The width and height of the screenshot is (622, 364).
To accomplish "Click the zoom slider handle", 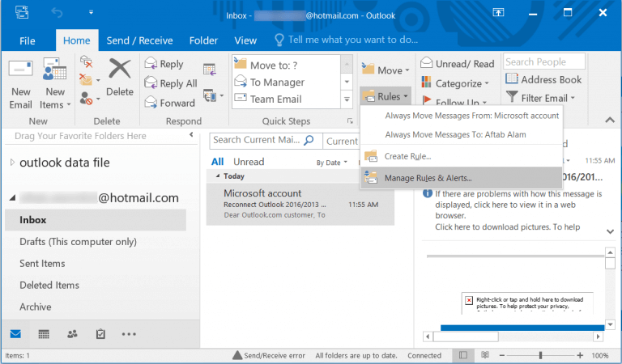I will tap(540, 355).
